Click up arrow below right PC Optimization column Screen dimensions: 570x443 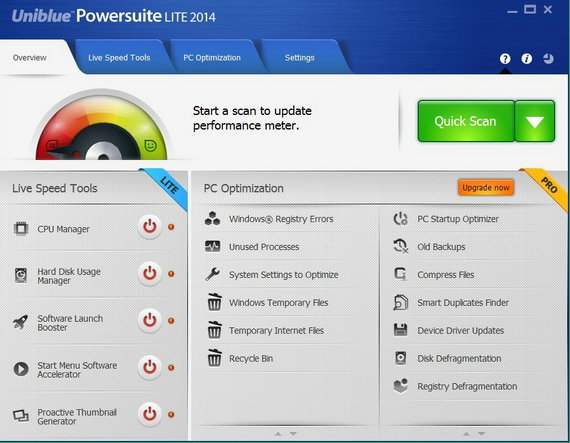tap(466, 434)
